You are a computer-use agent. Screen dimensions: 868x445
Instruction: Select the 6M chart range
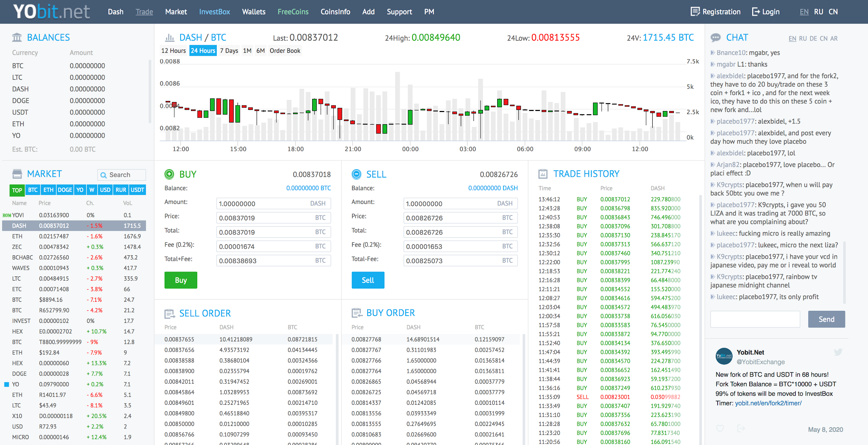coord(261,51)
